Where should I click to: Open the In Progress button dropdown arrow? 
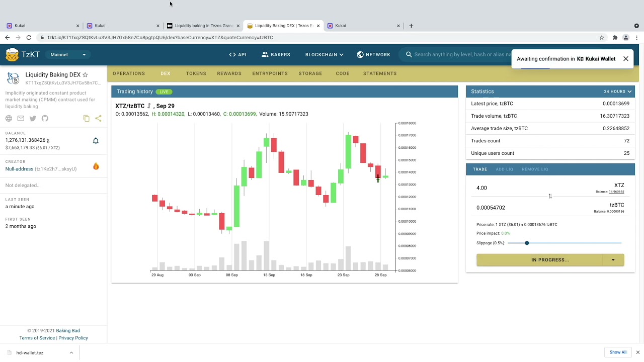click(x=613, y=260)
